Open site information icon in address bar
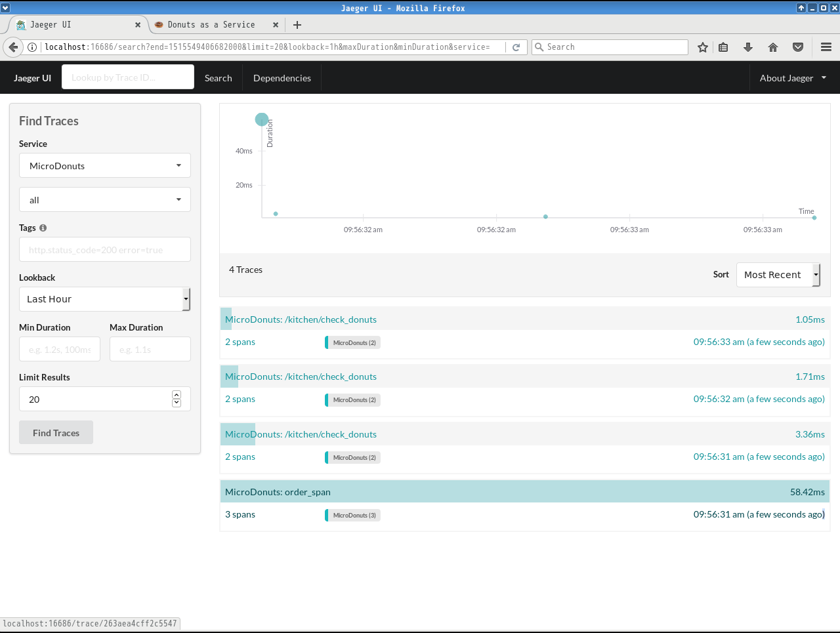This screenshot has width=840, height=633. pos(31,47)
